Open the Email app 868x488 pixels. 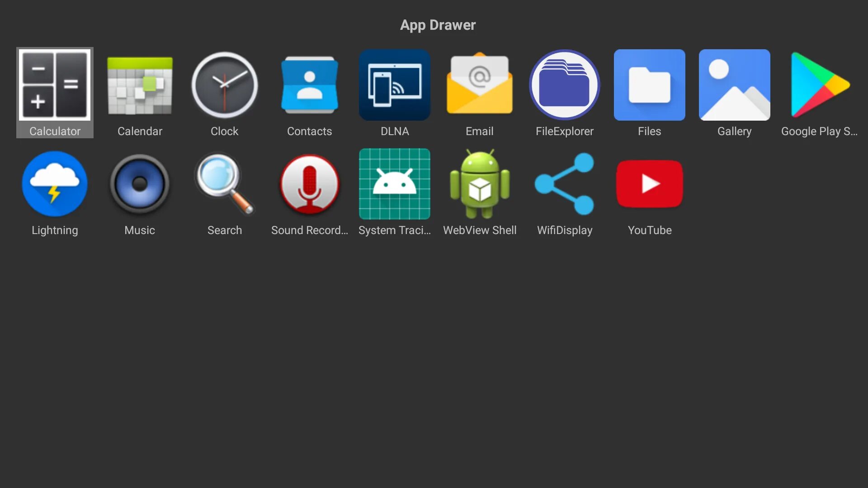click(x=480, y=85)
